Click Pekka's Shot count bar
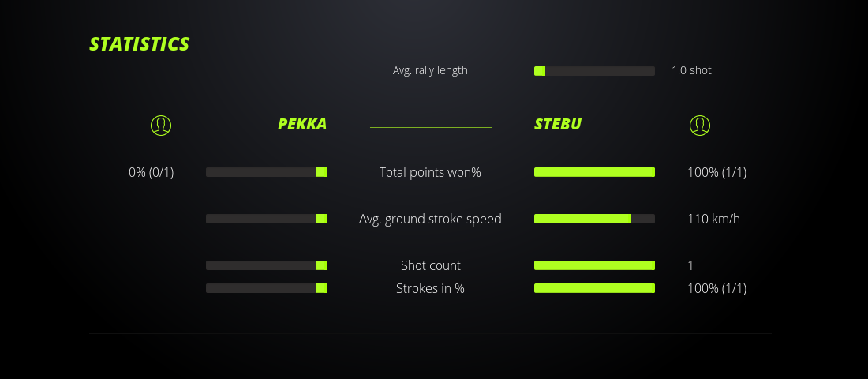This screenshot has height=379, width=868. tap(267, 265)
